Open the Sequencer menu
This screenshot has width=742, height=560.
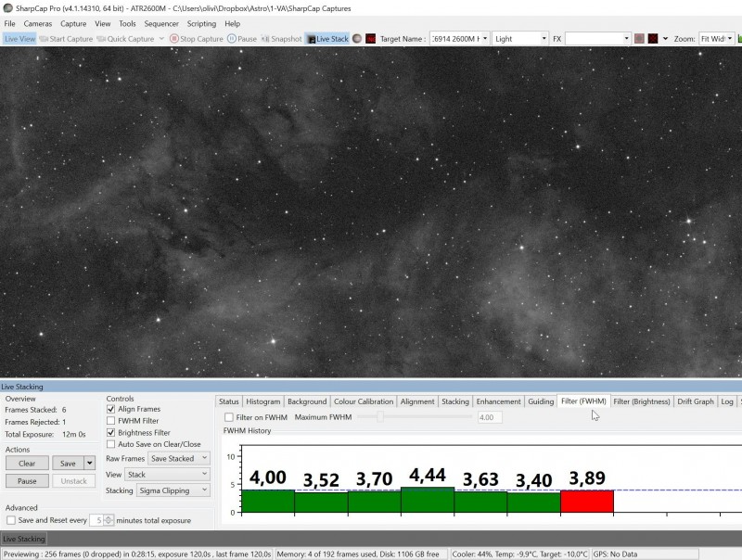[x=161, y=24]
